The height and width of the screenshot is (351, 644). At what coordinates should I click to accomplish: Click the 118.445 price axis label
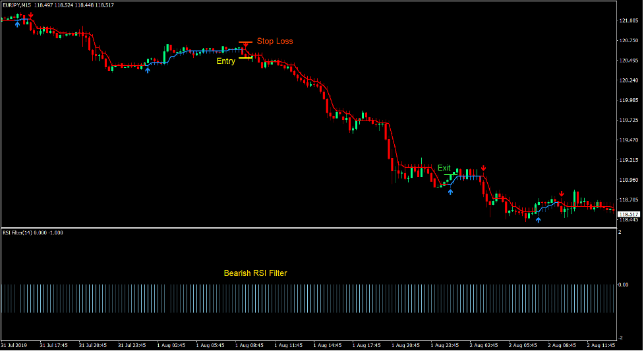click(629, 220)
